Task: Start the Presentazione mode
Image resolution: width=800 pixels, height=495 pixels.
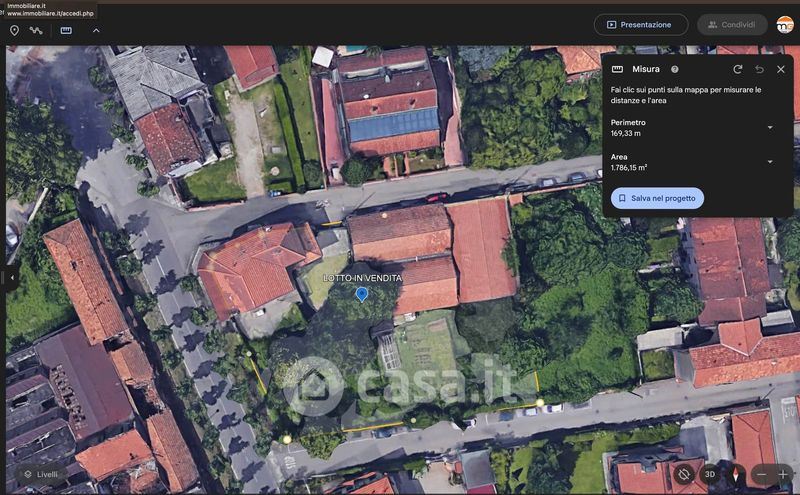Action: 640,24
